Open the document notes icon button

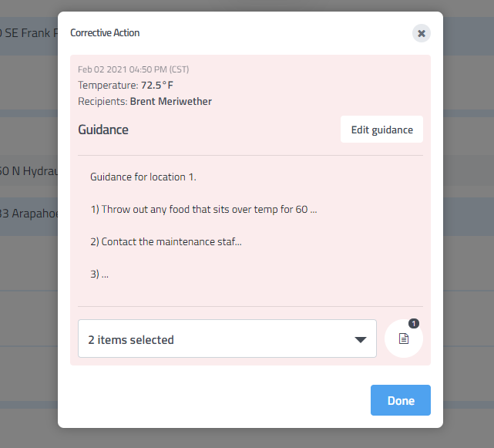[403, 339]
